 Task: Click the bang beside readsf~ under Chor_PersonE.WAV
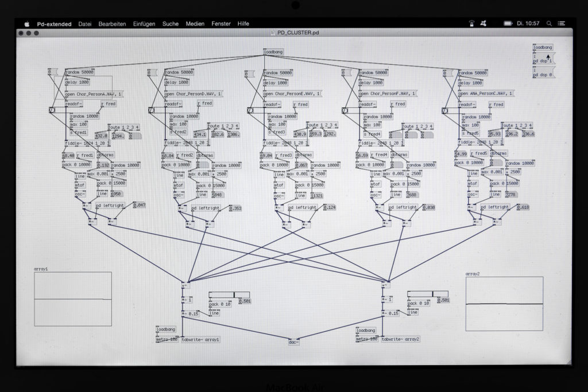click(250, 110)
